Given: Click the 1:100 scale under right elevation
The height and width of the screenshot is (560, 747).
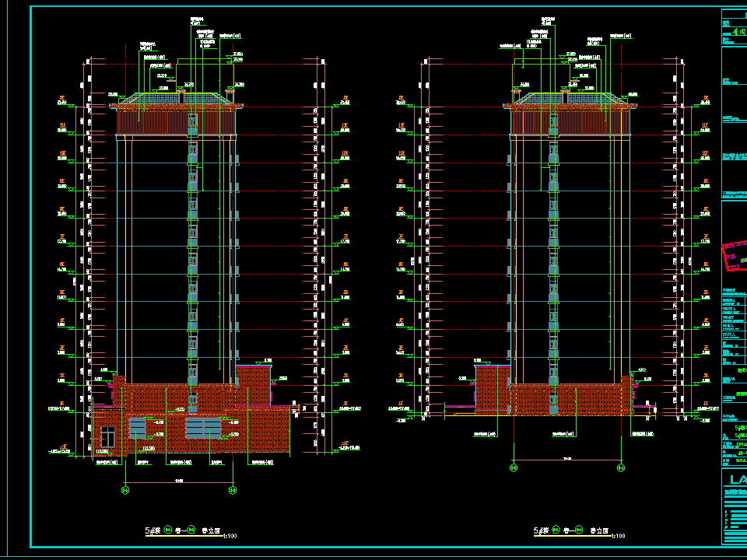Looking at the screenshot, I should click(618, 536).
